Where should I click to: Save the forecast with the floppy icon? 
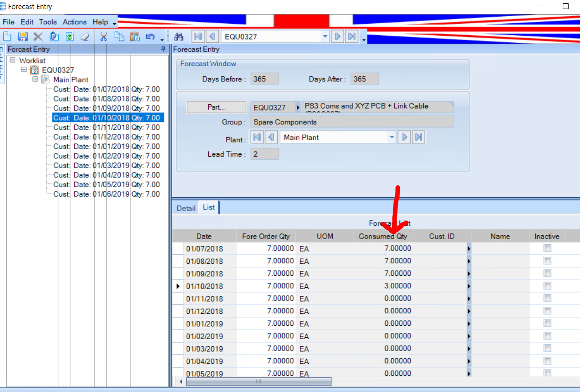23,37
